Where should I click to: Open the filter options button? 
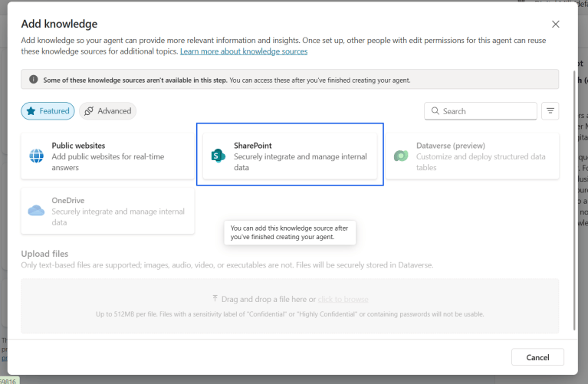pos(550,111)
